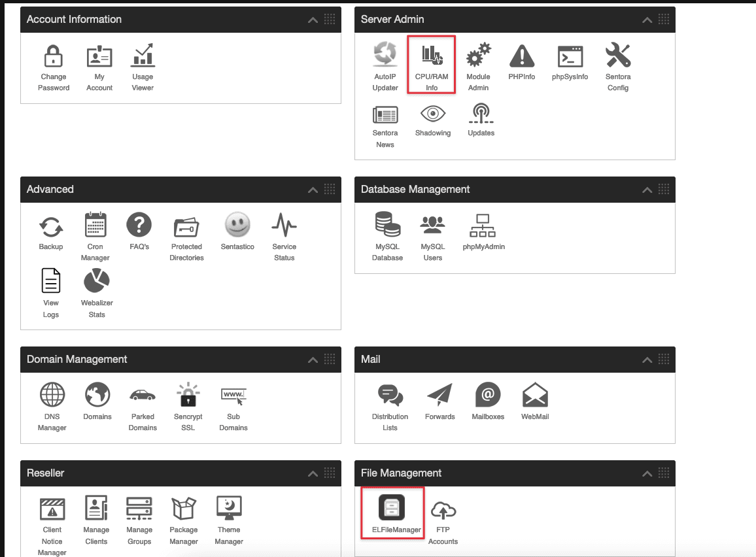Image resolution: width=756 pixels, height=557 pixels.
Task: Collapse the Account Information panel
Action: click(x=313, y=20)
